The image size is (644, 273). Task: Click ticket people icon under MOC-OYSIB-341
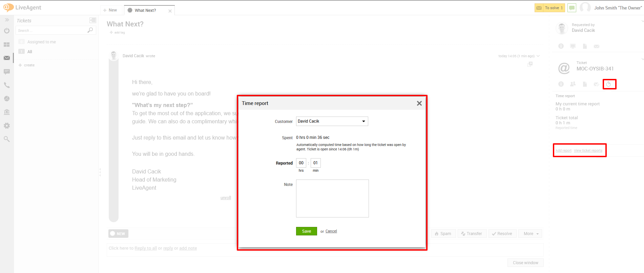click(x=573, y=84)
